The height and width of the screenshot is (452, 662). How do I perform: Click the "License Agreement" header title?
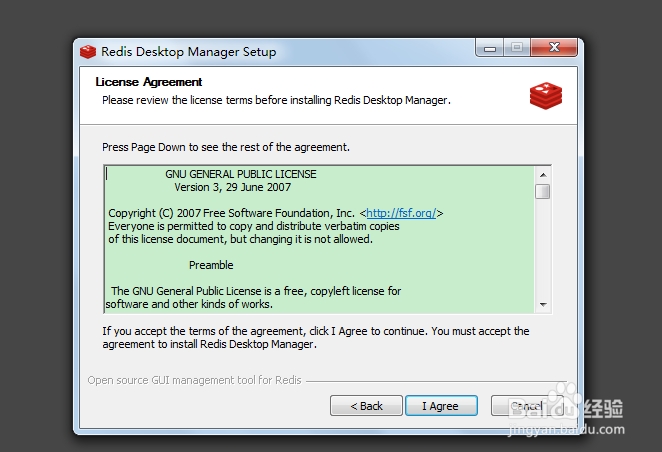tap(149, 82)
